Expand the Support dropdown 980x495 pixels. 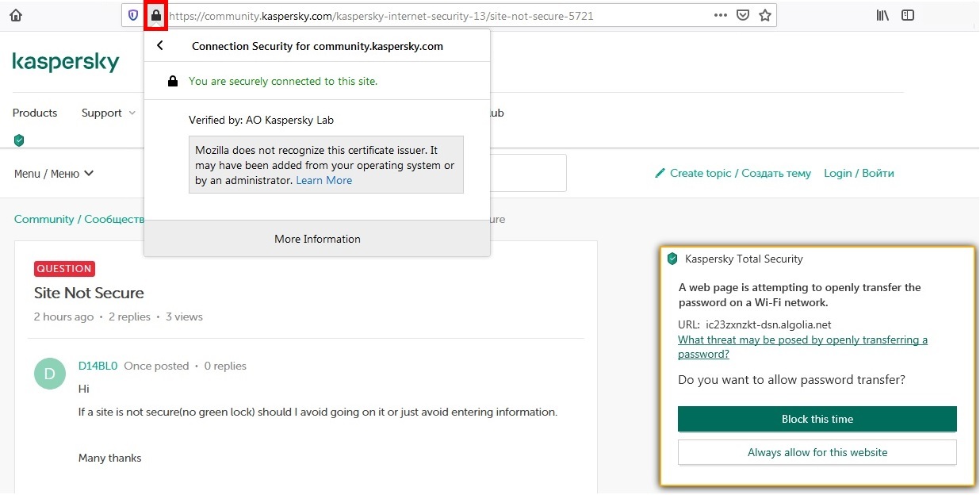click(x=109, y=113)
